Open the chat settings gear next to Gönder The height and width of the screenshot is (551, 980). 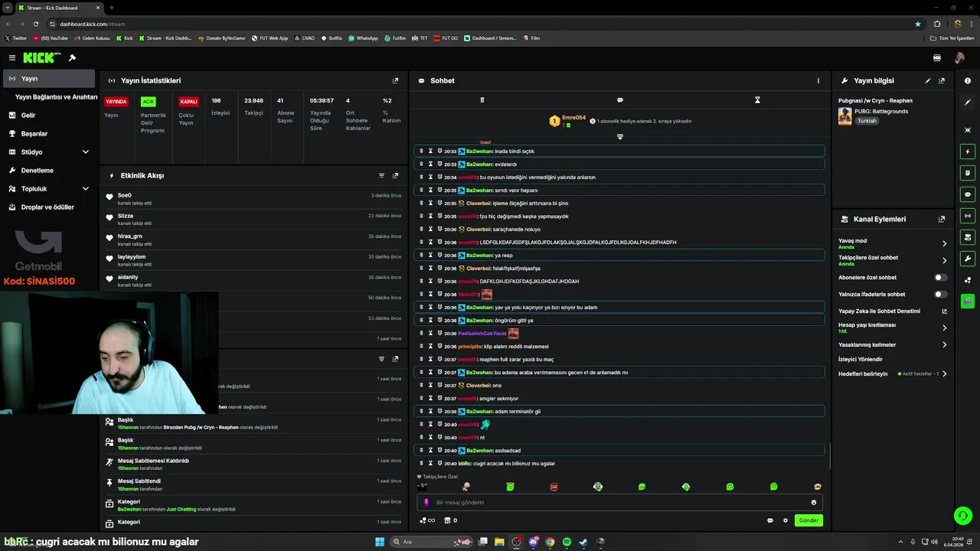tap(785, 520)
